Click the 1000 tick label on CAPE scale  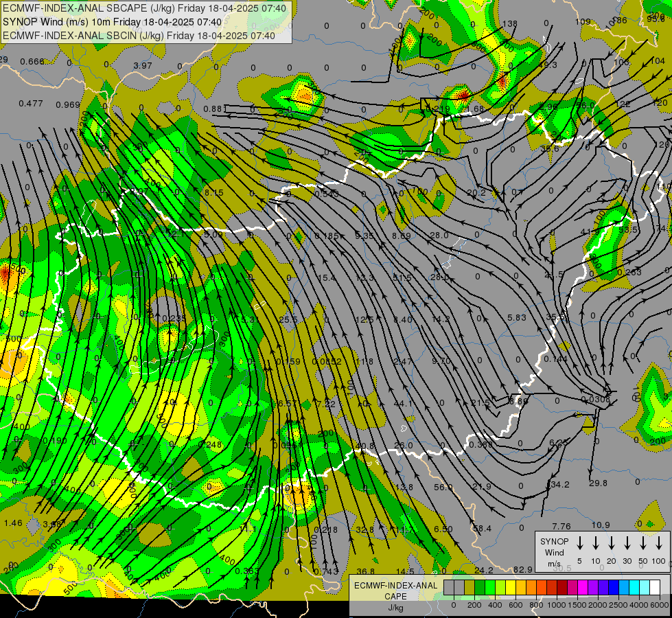[556, 605]
